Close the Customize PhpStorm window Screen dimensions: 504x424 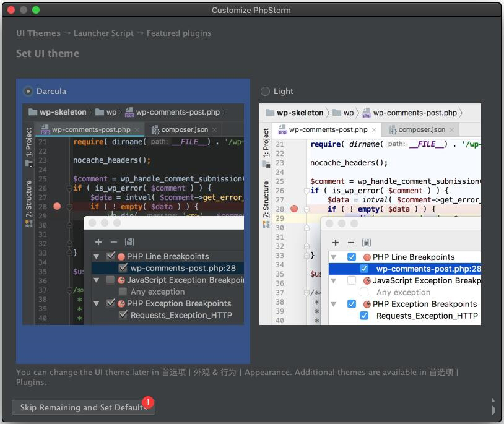coord(11,10)
